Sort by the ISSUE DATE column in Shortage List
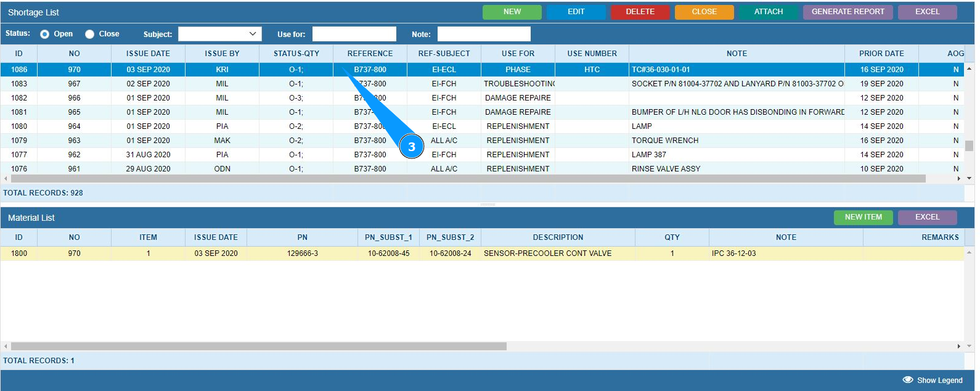The width and height of the screenshot is (980, 391). (148, 54)
